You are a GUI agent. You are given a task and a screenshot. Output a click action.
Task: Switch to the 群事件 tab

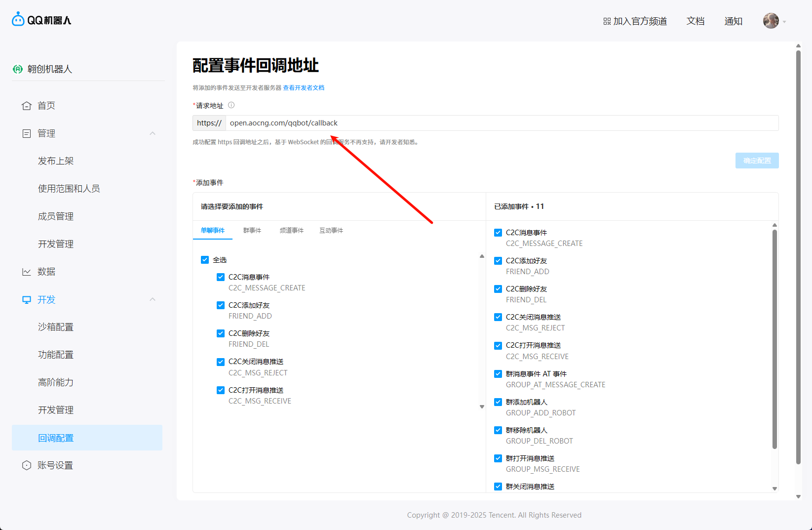252,231
